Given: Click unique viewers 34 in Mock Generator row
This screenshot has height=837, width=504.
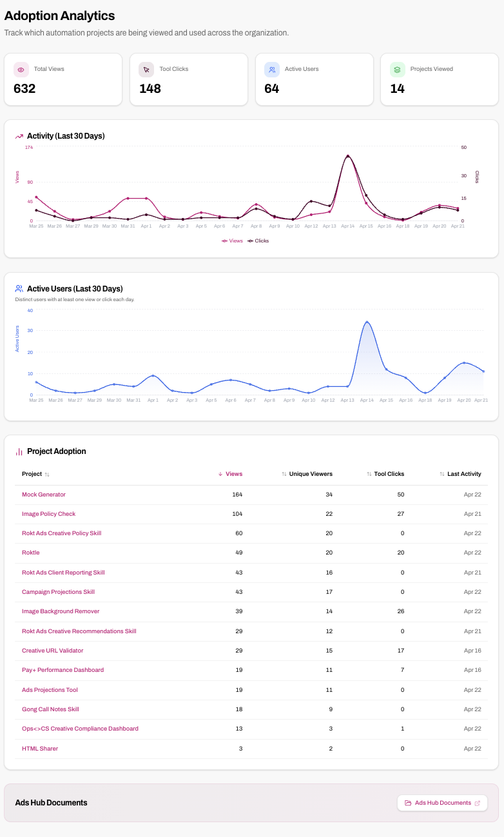Looking at the screenshot, I should coord(329,495).
